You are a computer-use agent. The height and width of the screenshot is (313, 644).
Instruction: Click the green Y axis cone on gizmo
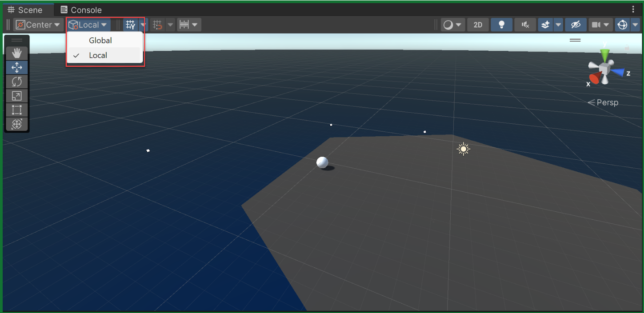604,55
